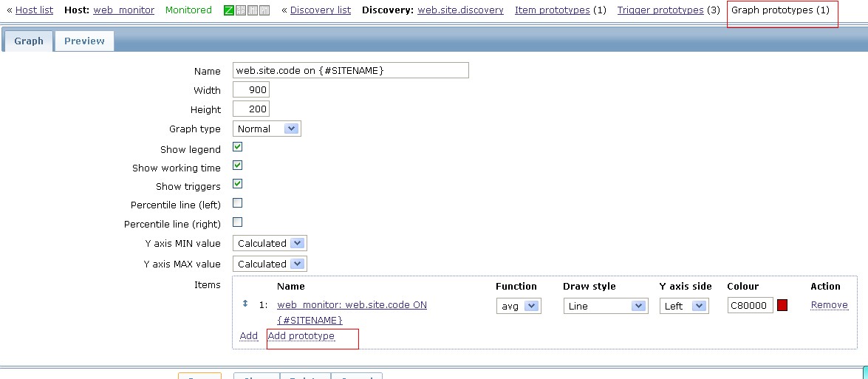Screen dimensions: 868x379
Task: Expand the Y axis MIN value dropdown
Action: click(270, 244)
